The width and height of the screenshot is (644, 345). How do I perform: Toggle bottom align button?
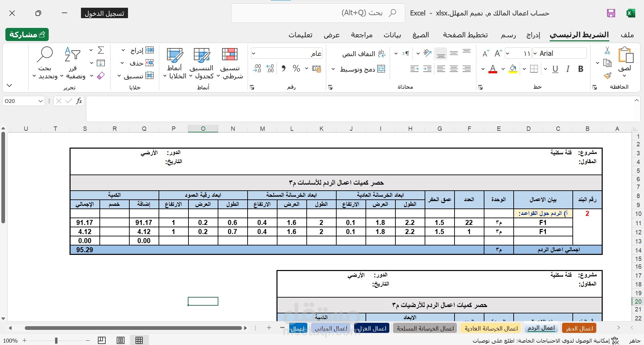441,53
